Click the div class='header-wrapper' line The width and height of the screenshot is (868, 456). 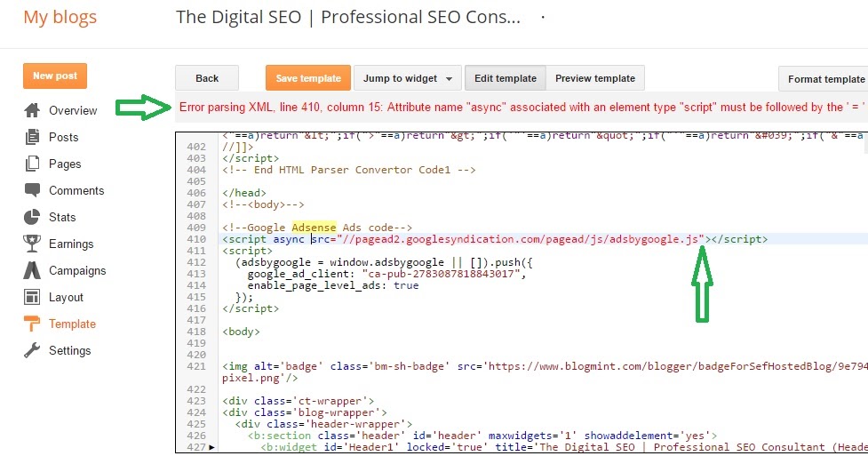click(x=323, y=424)
